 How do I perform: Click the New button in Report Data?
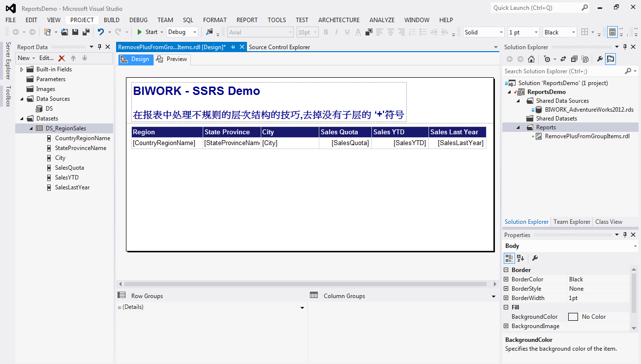[x=27, y=58]
